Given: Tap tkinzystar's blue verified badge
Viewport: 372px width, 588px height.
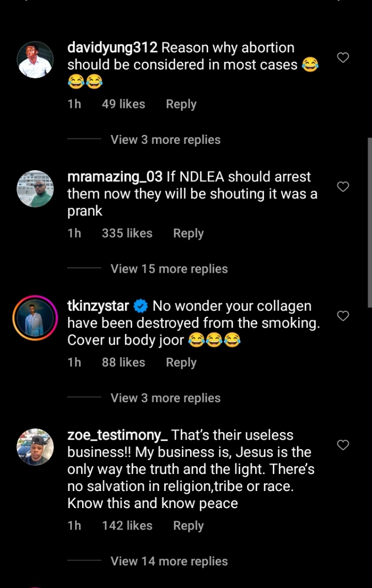Looking at the screenshot, I should (141, 306).
